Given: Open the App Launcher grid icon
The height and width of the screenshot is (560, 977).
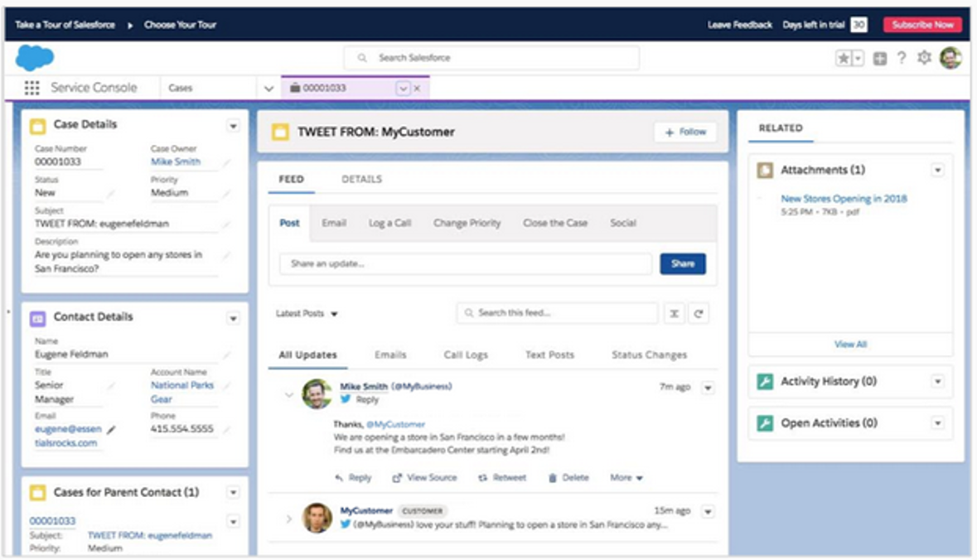Looking at the screenshot, I should pos(31,88).
